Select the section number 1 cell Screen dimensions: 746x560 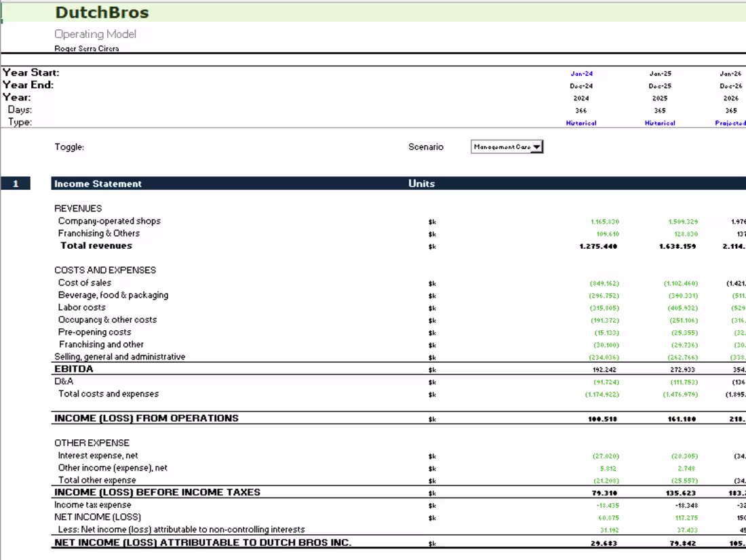click(x=16, y=184)
